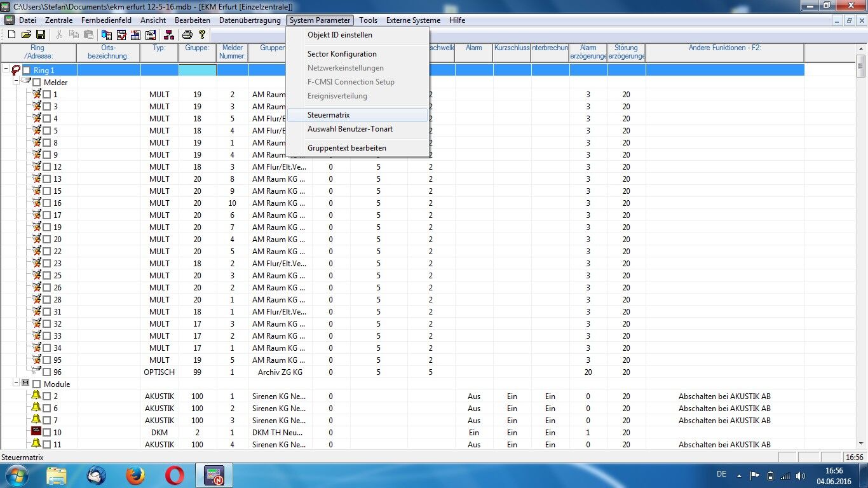The width and height of the screenshot is (868, 488).
Task: Click the yellow question mark help icon
Action: click(202, 34)
